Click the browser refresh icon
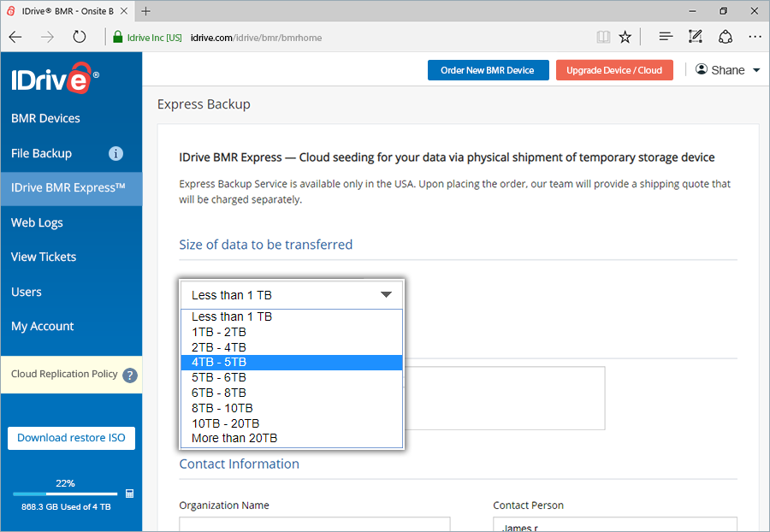The image size is (770, 532). [x=80, y=37]
